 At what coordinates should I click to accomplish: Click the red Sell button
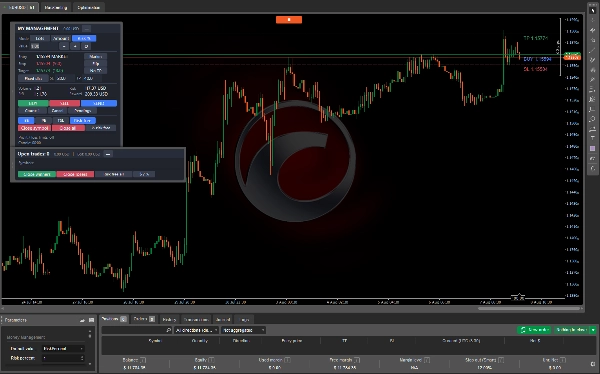point(64,103)
